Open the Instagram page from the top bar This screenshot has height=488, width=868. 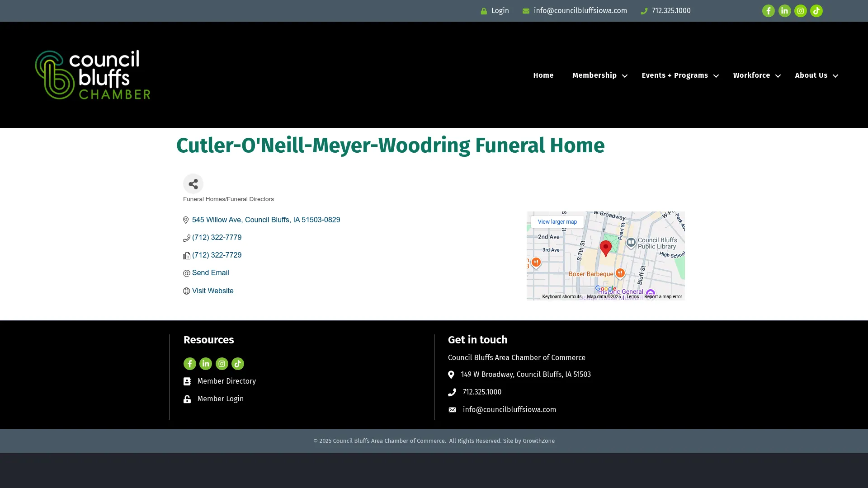tap(800, 10)
